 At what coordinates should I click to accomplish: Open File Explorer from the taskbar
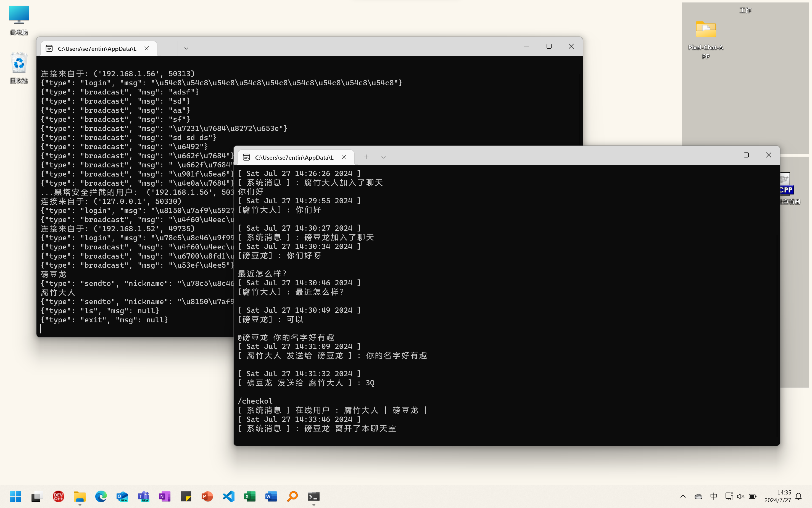coord(80,496)
